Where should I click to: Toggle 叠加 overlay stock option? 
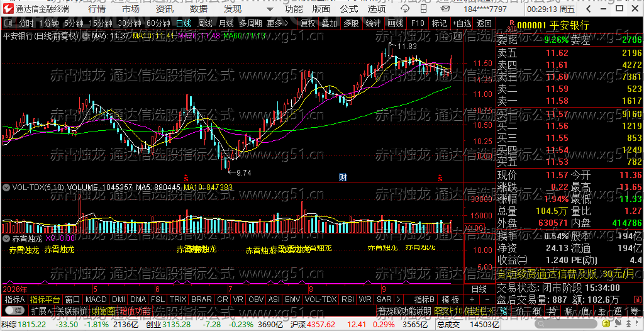pos(329,23)
